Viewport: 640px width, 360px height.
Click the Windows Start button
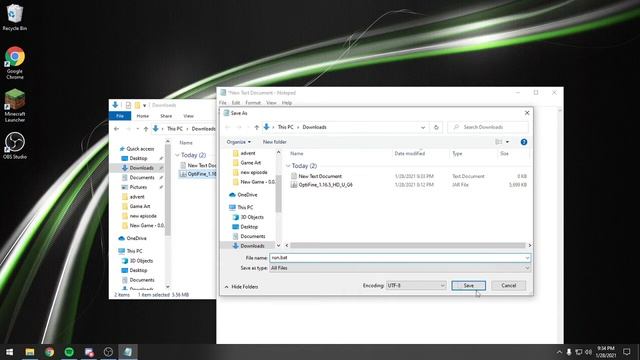pos(9,352)
